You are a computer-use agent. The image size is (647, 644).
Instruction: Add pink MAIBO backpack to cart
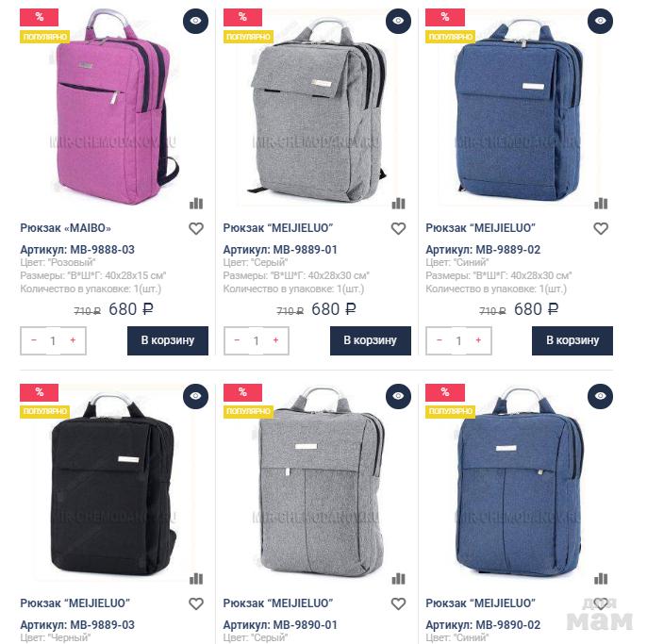pyautogui.click(x=168, y=340)
